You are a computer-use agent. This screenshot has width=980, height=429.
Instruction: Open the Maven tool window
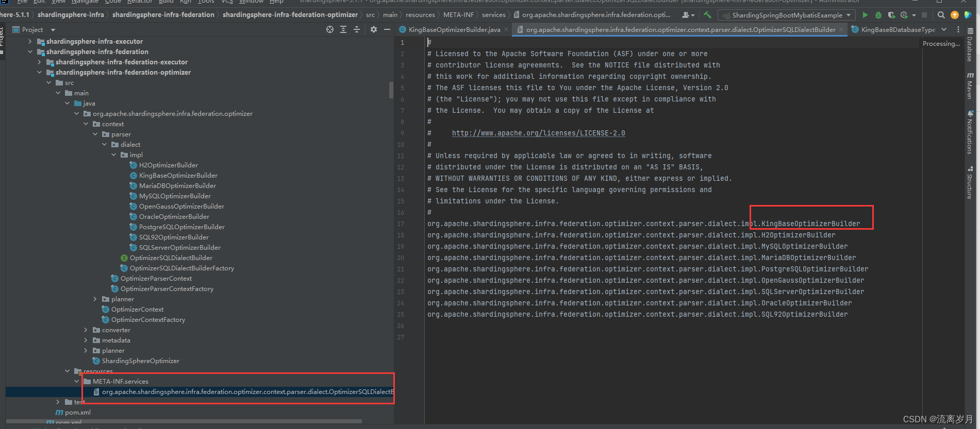point(970,85)
